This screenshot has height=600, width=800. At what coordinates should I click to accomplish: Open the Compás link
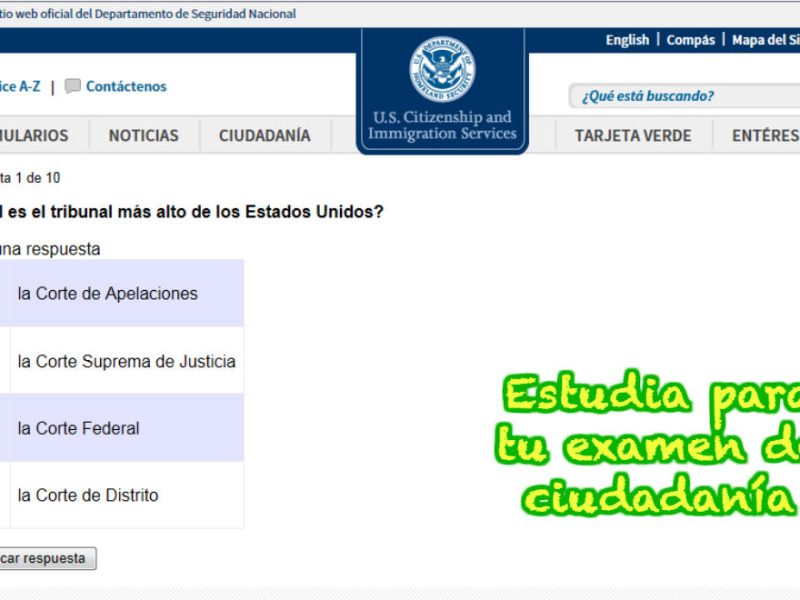click(690, 40)
